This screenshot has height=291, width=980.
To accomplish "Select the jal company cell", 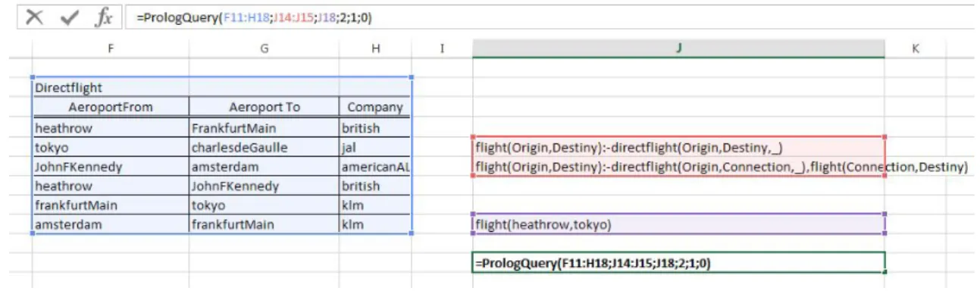I will [375, 146].
